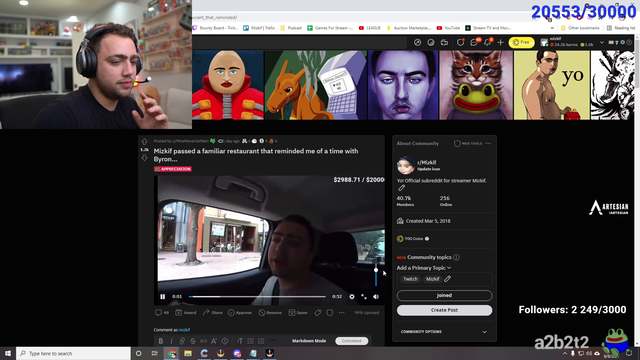This screenshot has width=640, height=360.
Task: Open Reddit notifications bell
Action: click(487, 42)
